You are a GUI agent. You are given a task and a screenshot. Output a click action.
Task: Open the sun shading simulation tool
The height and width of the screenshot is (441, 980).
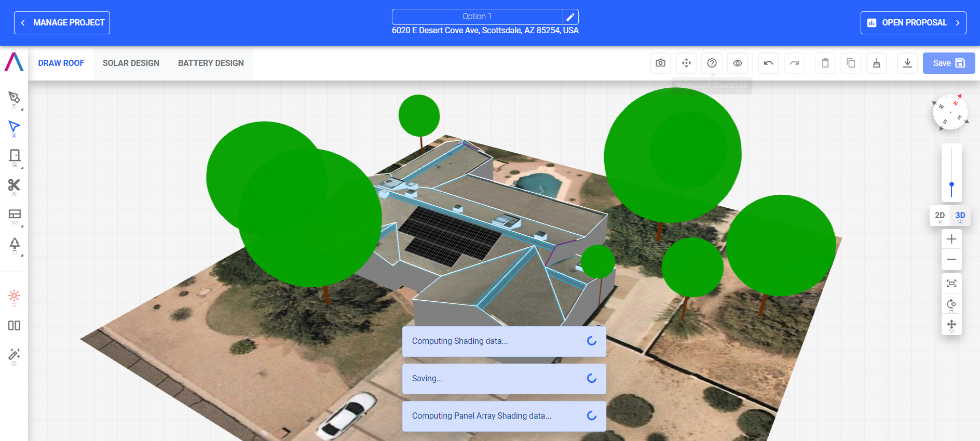coord(14,296)
